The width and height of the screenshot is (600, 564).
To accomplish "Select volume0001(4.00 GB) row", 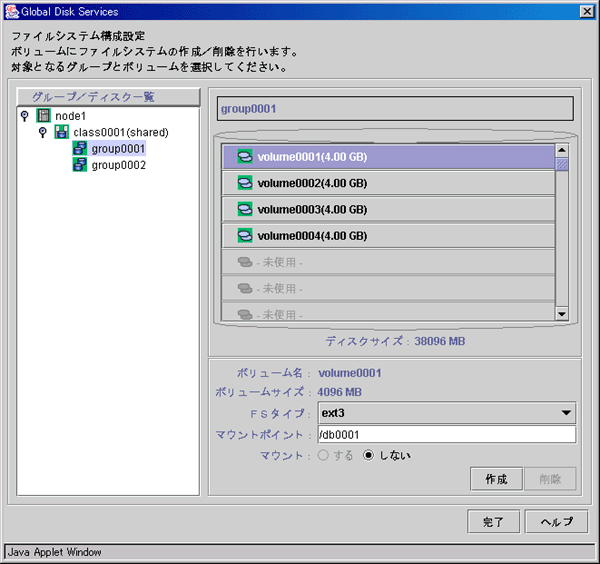I will [388, 157].
